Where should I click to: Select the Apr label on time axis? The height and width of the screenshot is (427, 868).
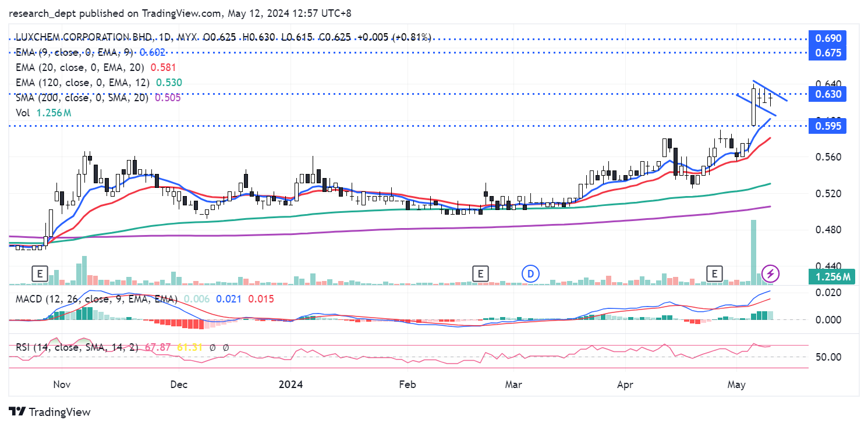pyautogui.click(x=625, y=385)
